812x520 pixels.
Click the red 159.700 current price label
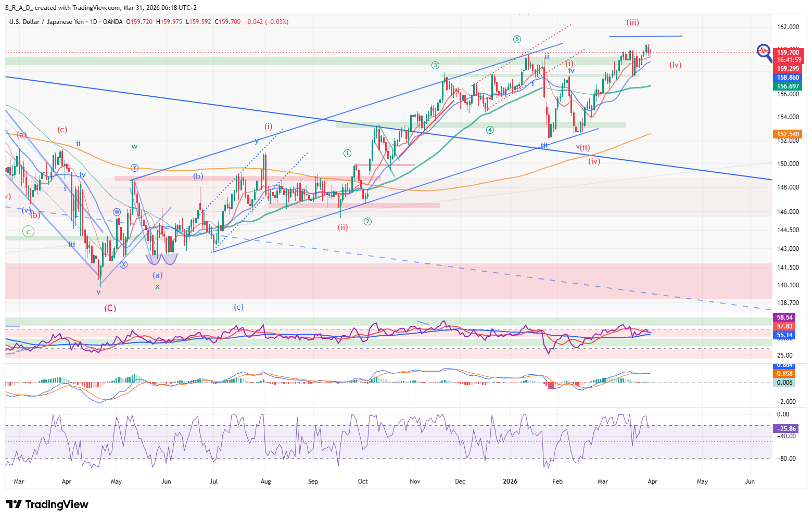pyautogui.click(x=788, y=52)
